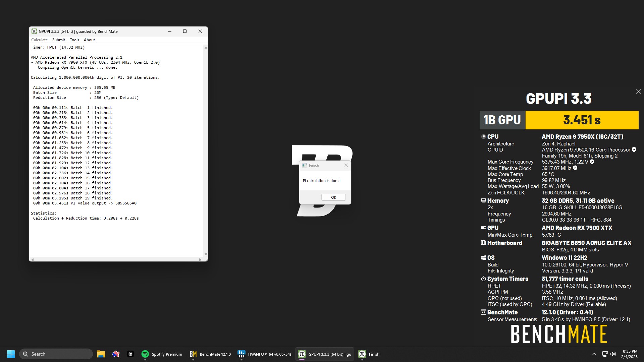Click the shield beside Max Core Frequency
The width and height of the screenshot is (644, 362).
click(592, 162)
